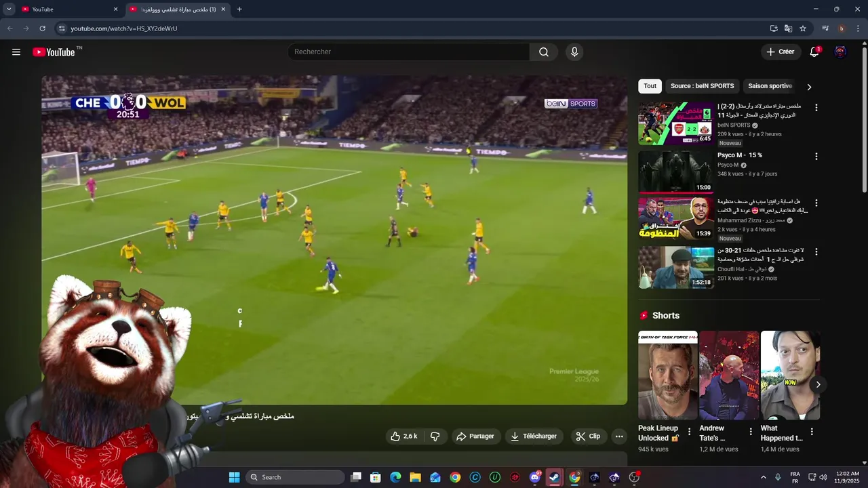
Task: Open options for Peak Lineup short
Action: pyautogui.click(x=690, y=432)
